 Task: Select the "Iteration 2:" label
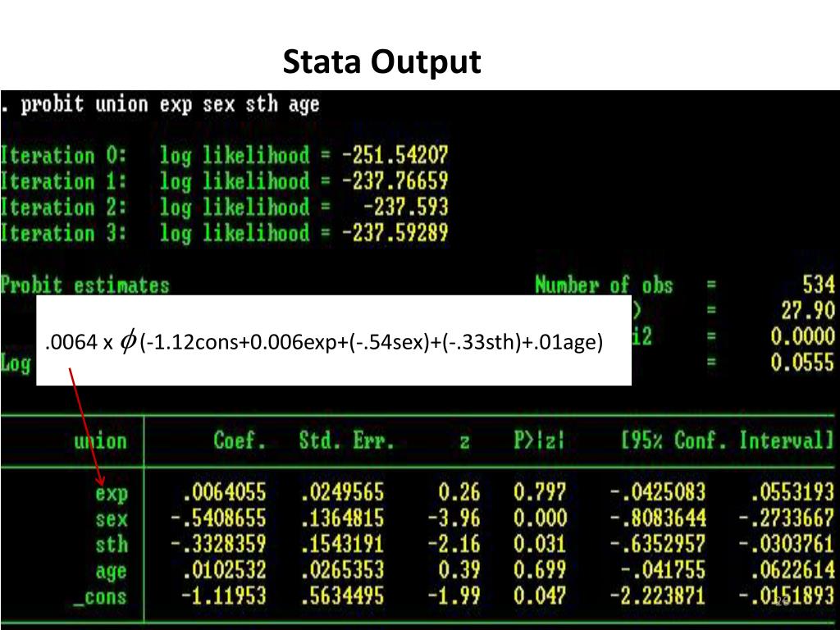tap(64, 207)
